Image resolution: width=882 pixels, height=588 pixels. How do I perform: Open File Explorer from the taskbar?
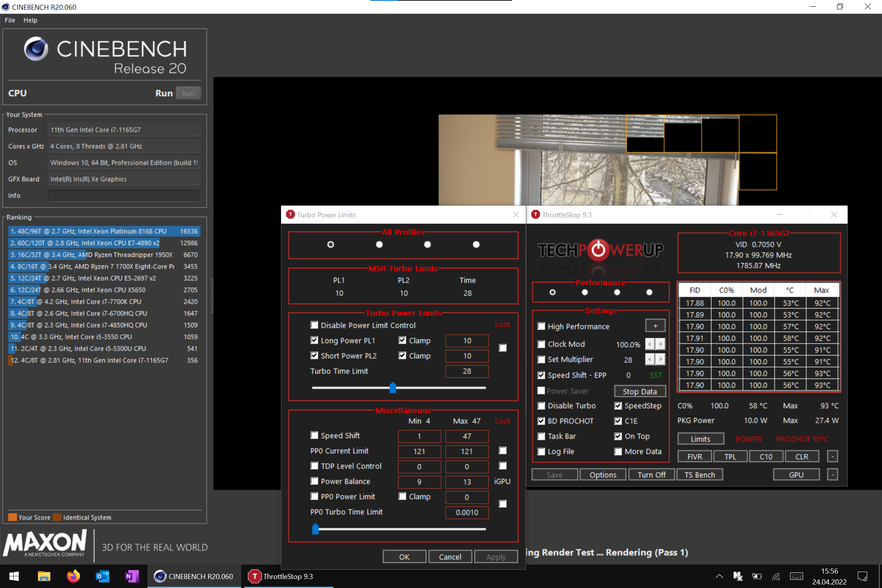44,576
